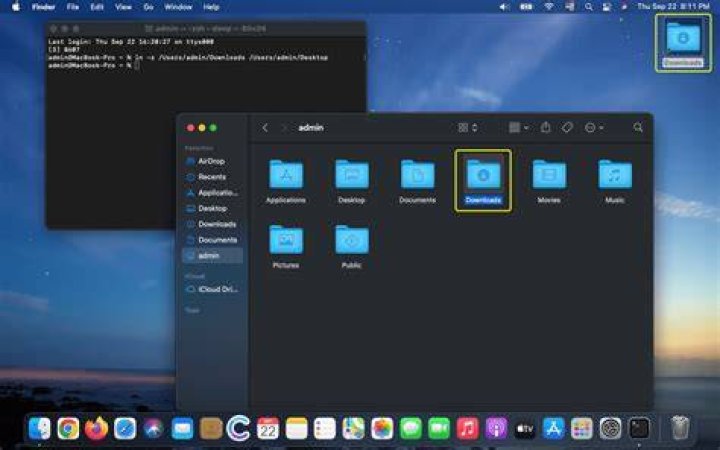
Task: Open Maps from the Dock
Action: click(x=354, y=429)
